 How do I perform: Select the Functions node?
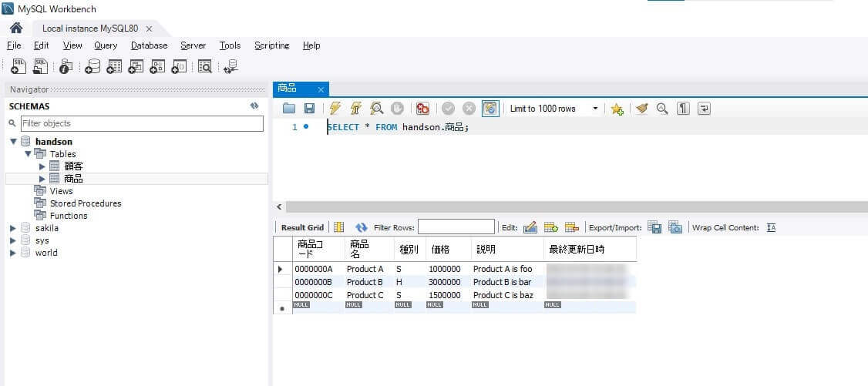pyautogui.click(x=69, y=216)
